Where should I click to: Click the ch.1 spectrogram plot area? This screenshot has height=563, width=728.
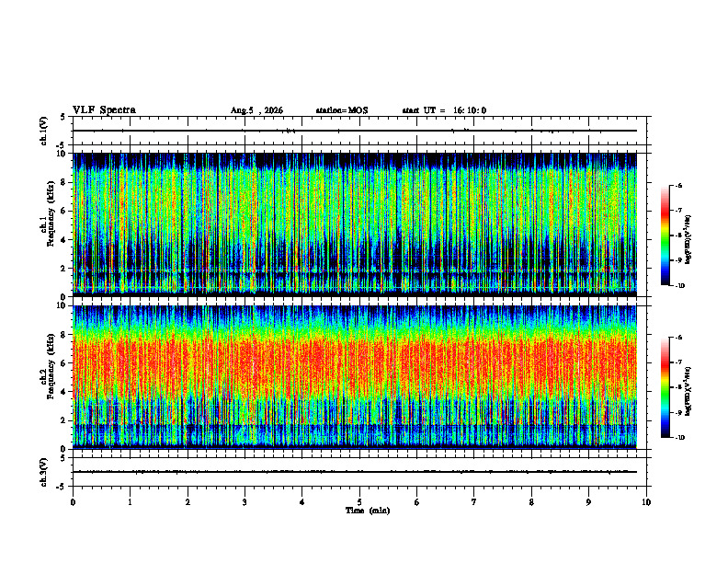(355, 224)
